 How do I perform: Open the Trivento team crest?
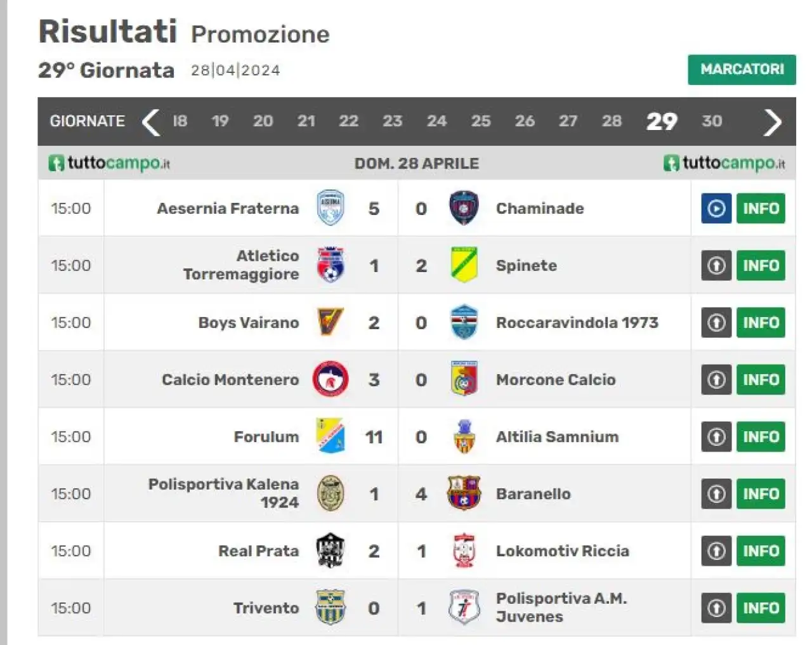click(x=331, y=608)
